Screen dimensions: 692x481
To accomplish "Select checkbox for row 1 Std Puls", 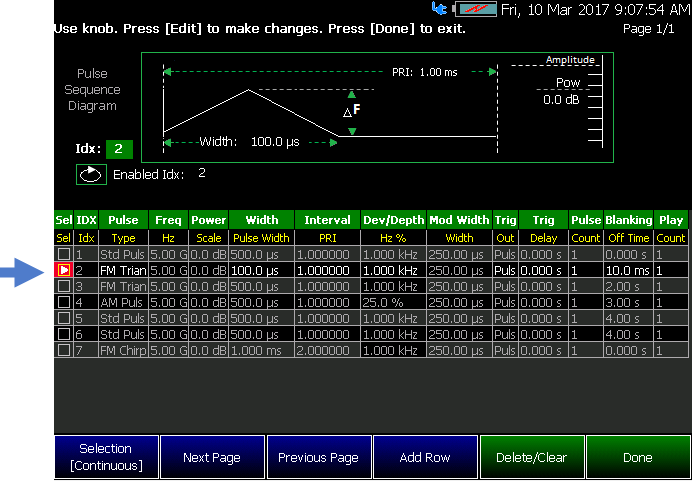I will [64, 255].
